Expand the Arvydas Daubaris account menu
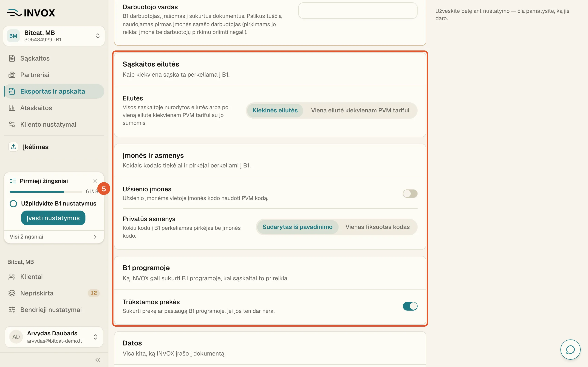The height and width of the screenshot is (367, 588). (x=54, y=337)
